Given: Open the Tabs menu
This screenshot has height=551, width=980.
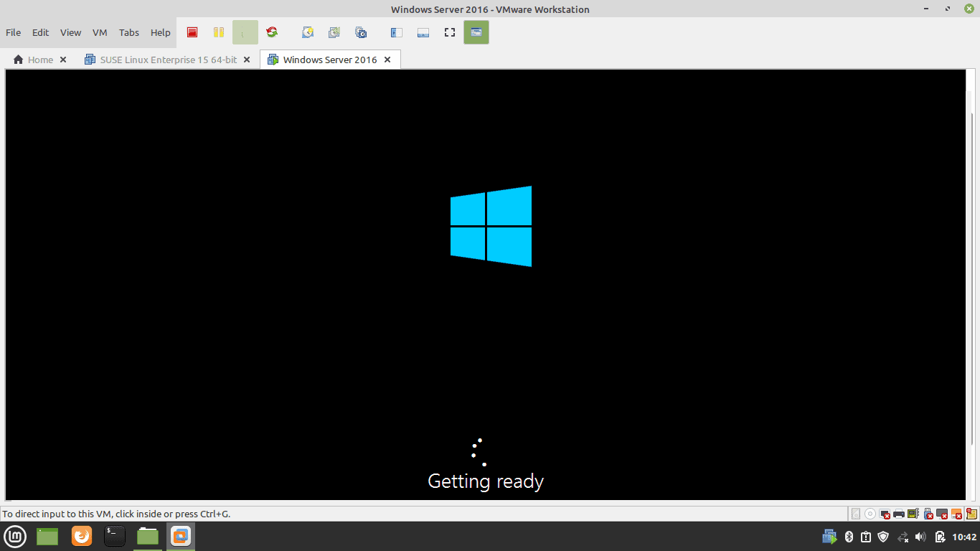Looking at the screenshot, I should [x=129, y=32].
